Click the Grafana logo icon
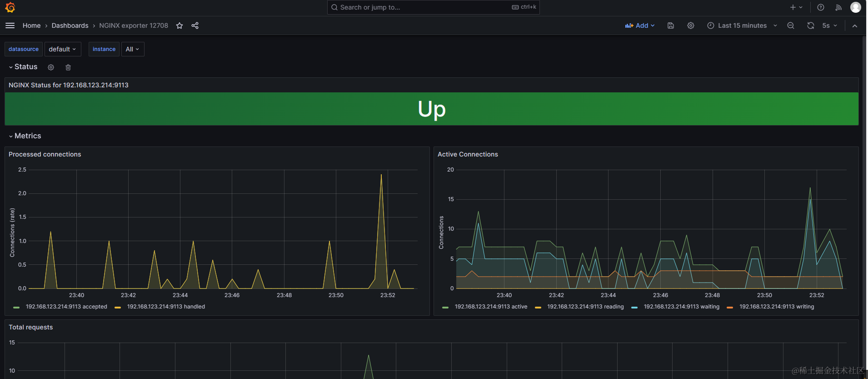Image resolution: width=868 pixels, height=379 pixels. pyautogui.click(x=10, y=7)
